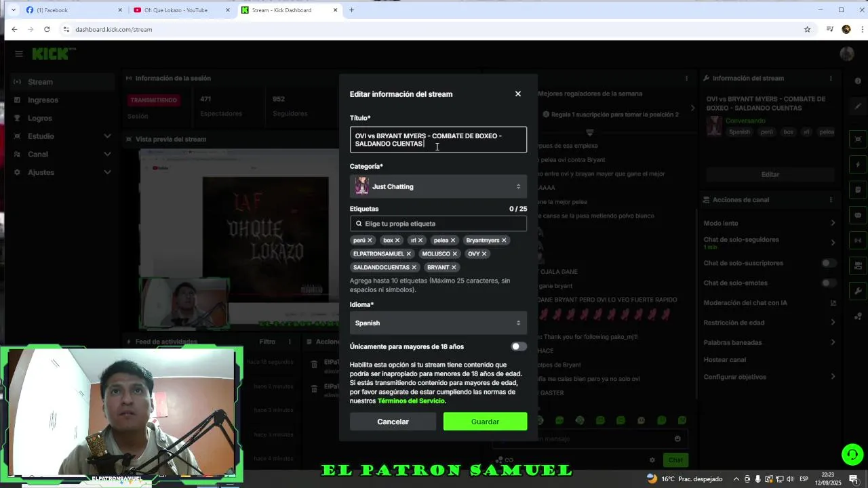Remove the pelea tag
Image resolution: width=868 pixels, height=488 pixels.
(453, 240)
